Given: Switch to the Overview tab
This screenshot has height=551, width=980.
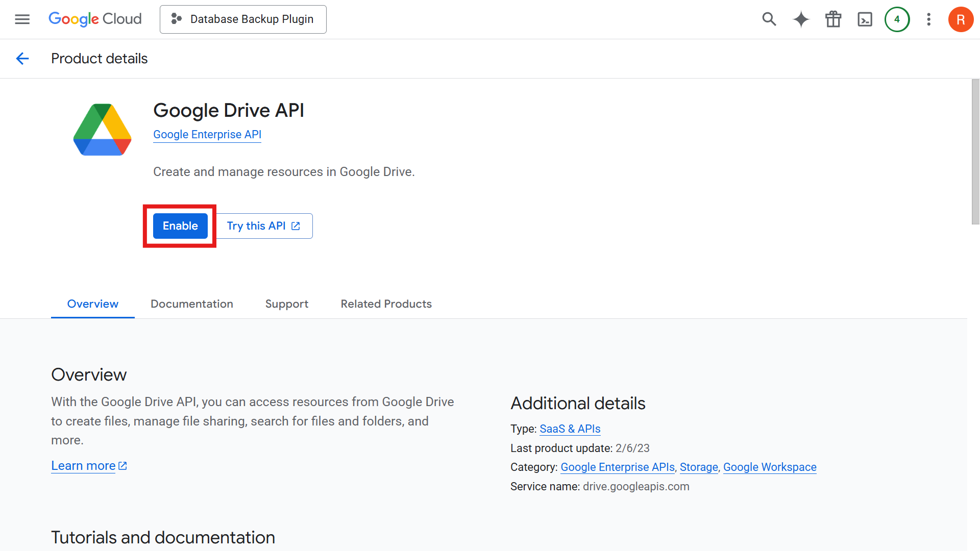Looking at the screenshot, I should (93, 304).
